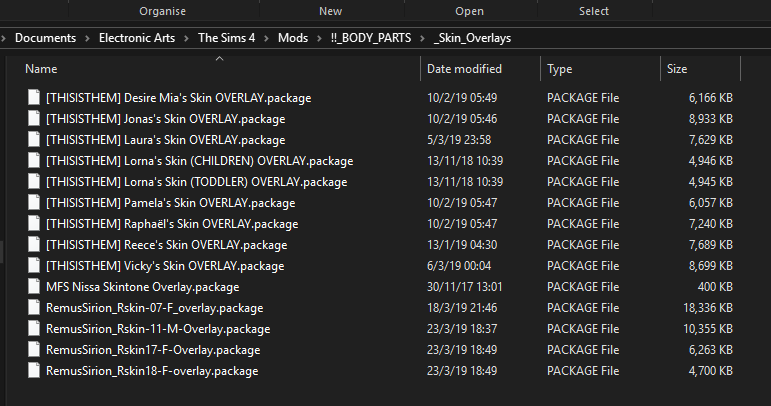Select RemusSirion_Rskin-07-F_overlay.package file name
The height and width of the screenshot is (406, 771).
[154, 308]
